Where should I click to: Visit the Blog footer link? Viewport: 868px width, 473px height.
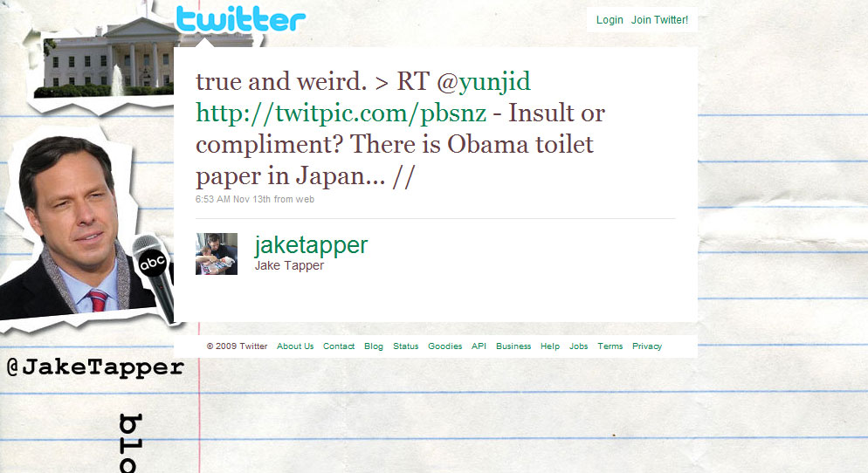374,346
